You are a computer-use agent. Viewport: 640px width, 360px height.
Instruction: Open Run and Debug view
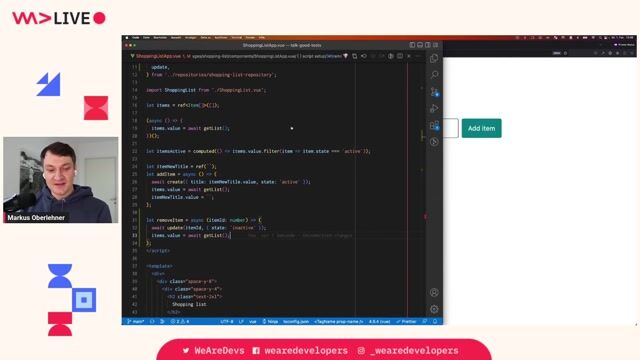tap(434, 109)
